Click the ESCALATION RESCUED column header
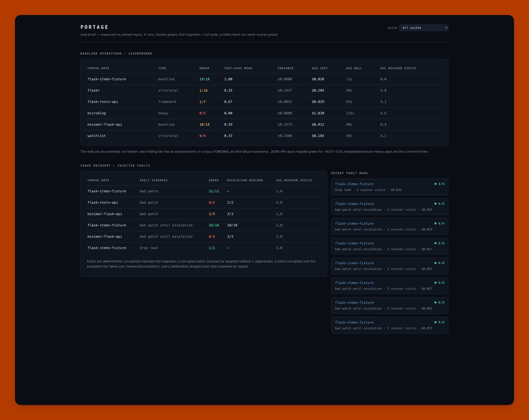Viewport: 529px width, 420px height. pos(245,180)
